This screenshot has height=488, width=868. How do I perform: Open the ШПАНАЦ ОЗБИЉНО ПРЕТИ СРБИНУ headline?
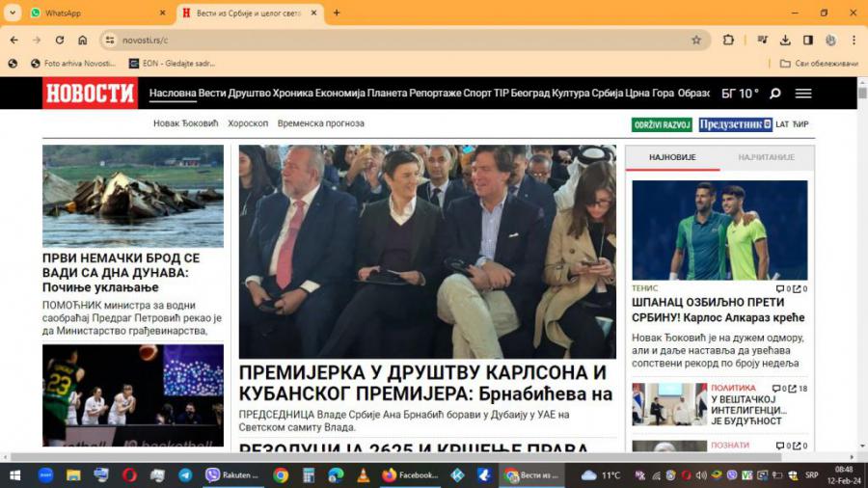click(x=719, y=310)
